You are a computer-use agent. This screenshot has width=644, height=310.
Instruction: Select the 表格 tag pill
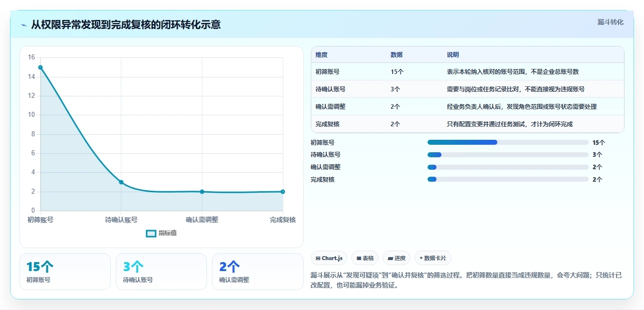365,258
